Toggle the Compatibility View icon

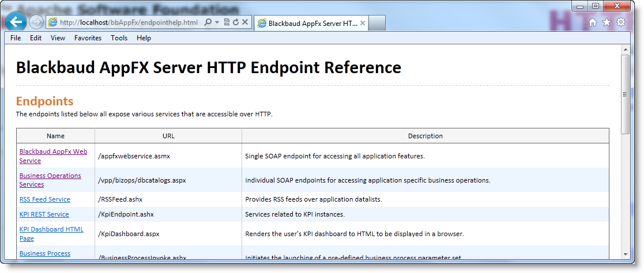coord(227,22)
